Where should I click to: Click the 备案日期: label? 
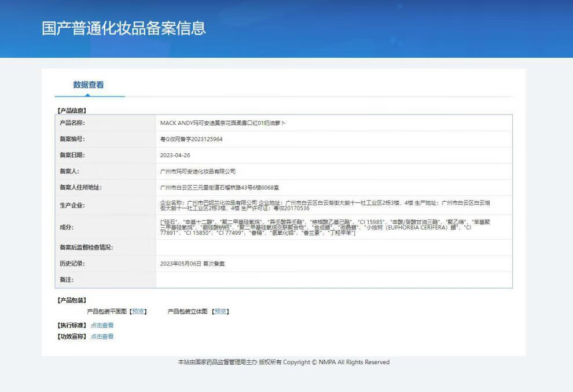pos(72,155)
